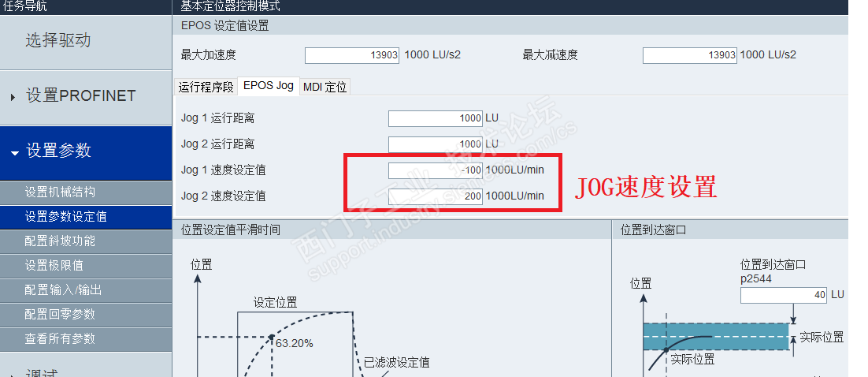This screenshot has width=868, height=377.
Task: Click the Jog 2 运行距离 field
Action: (435, 144)
